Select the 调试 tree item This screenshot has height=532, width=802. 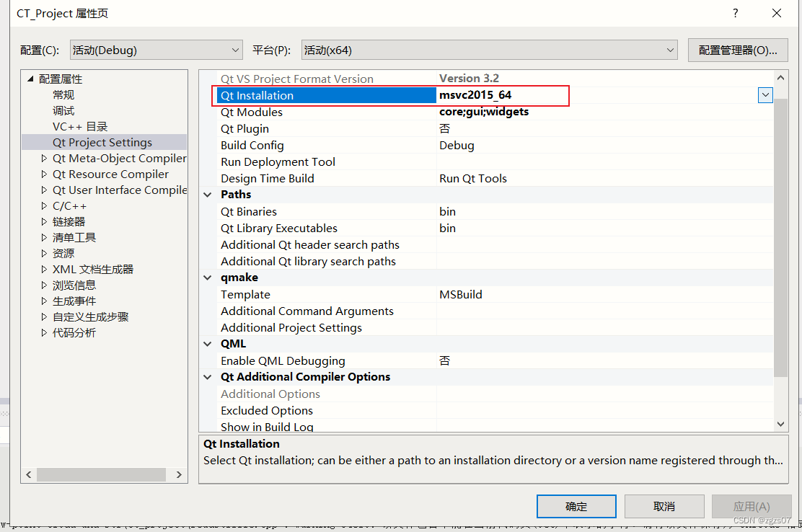[62, 110]
